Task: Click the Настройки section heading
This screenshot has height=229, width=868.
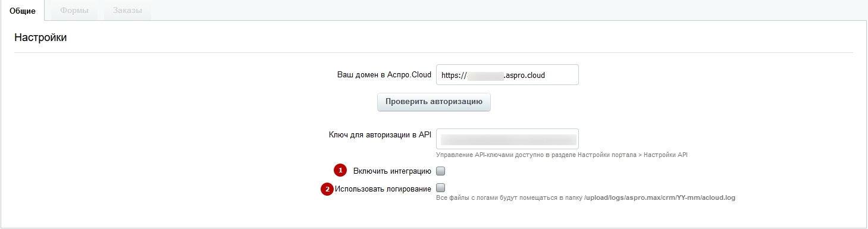Action: pos(40,37)
